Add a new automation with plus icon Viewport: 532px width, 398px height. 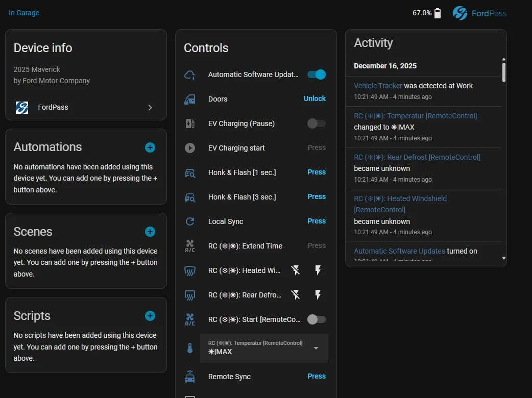(150, 147)
